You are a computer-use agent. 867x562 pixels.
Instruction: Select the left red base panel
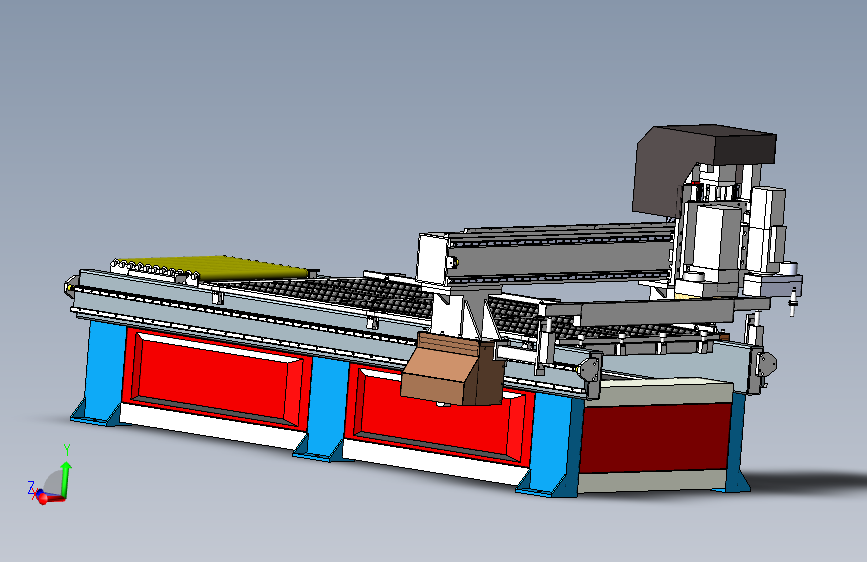click(x=216, y=376)
